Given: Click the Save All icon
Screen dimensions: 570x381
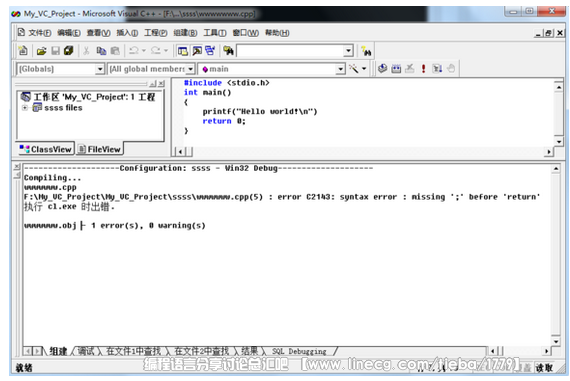Looking at the screenshot, I should [68, 51].
